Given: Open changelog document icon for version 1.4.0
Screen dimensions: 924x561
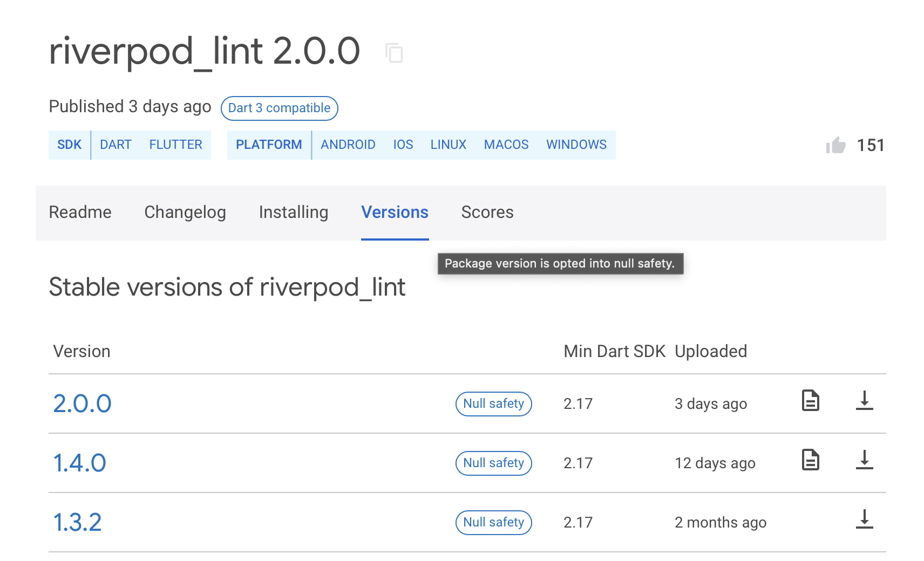Looking at the screenshot, I should click(x=810, y=460).
